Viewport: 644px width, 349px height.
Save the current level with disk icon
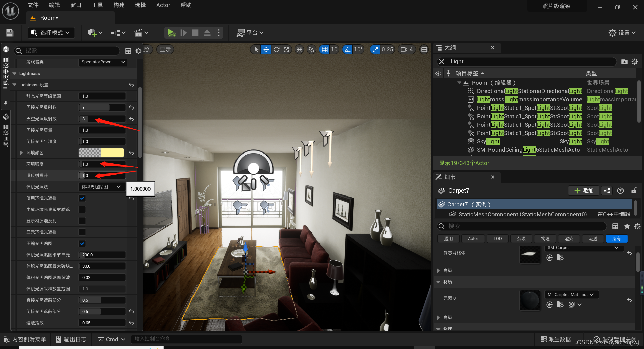pyautogui.click(x=10, y=33)
